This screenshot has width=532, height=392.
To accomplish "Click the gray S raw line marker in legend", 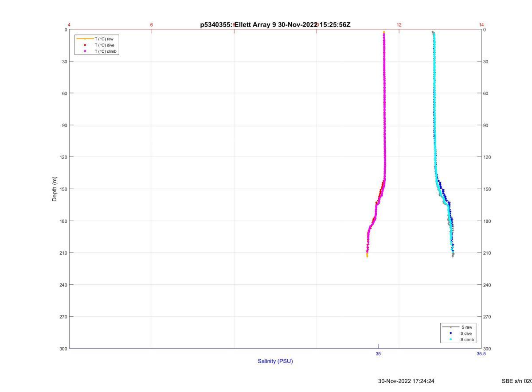I will [x=450, y=327].
